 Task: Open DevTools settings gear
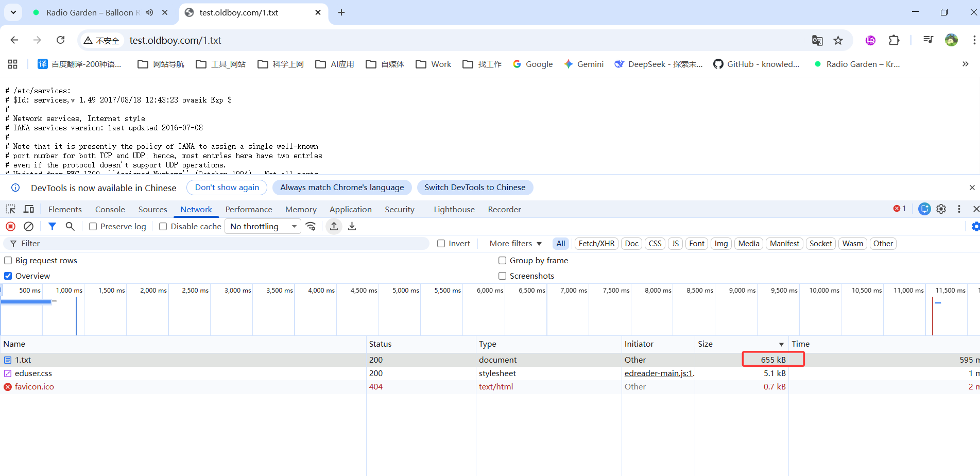pos(941,209)
